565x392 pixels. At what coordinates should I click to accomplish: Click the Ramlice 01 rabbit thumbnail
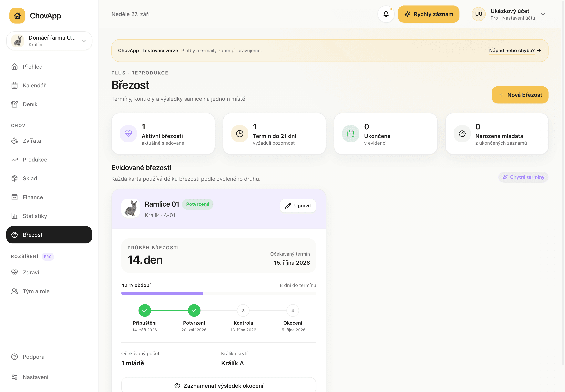130,208
